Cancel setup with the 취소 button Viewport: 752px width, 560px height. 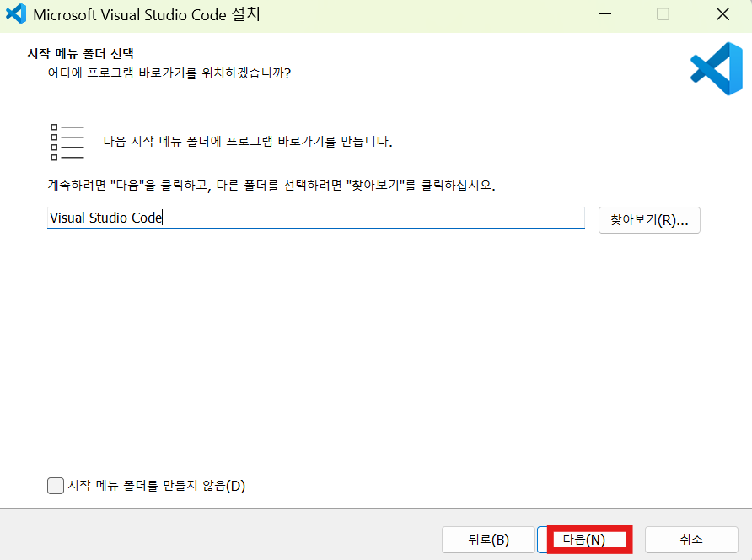691,540
